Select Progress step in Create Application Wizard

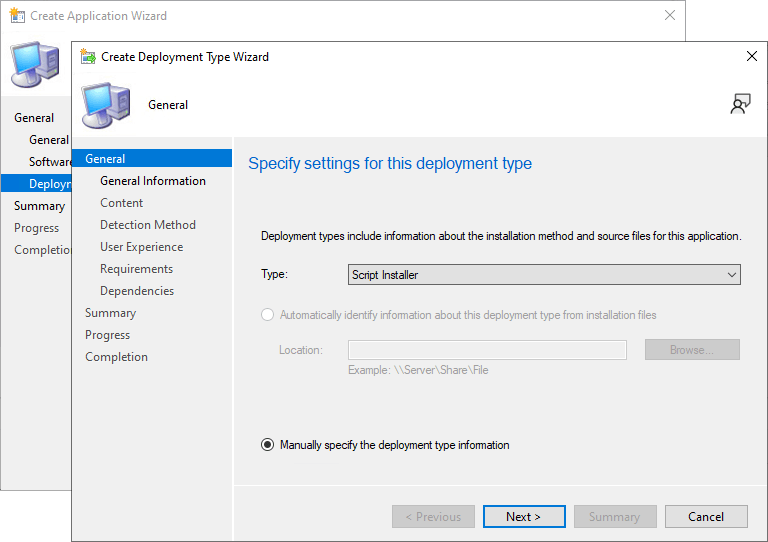[37, 228]
